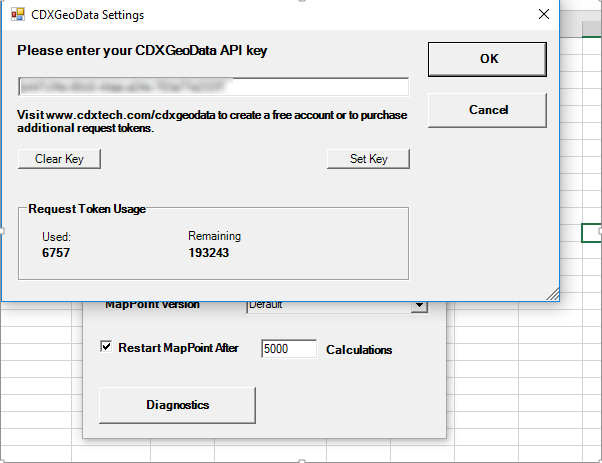The image size is (602, 463).
Task: Click the "Please enter your CDXGeoData API key" heading
Action: (142, 51)
